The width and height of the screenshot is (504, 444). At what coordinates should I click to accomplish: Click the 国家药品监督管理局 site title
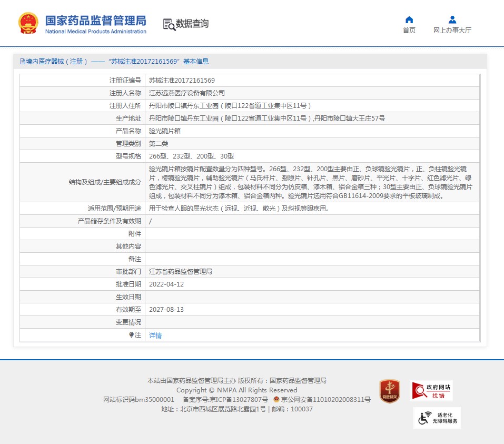[x=95, y=21]
